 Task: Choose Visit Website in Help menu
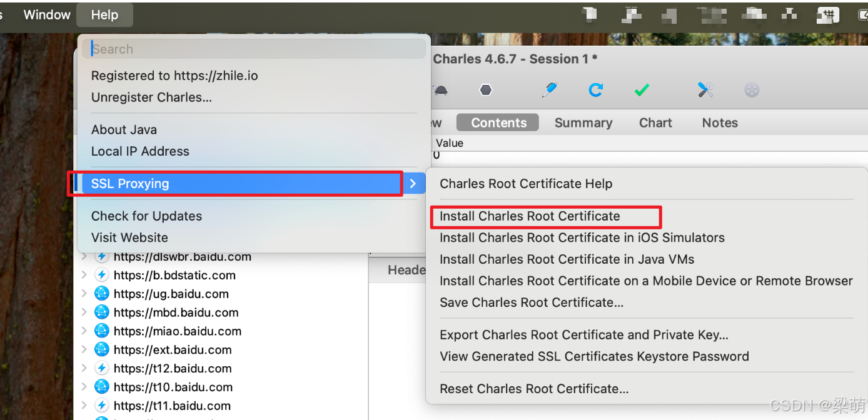[x=129, y=237]
